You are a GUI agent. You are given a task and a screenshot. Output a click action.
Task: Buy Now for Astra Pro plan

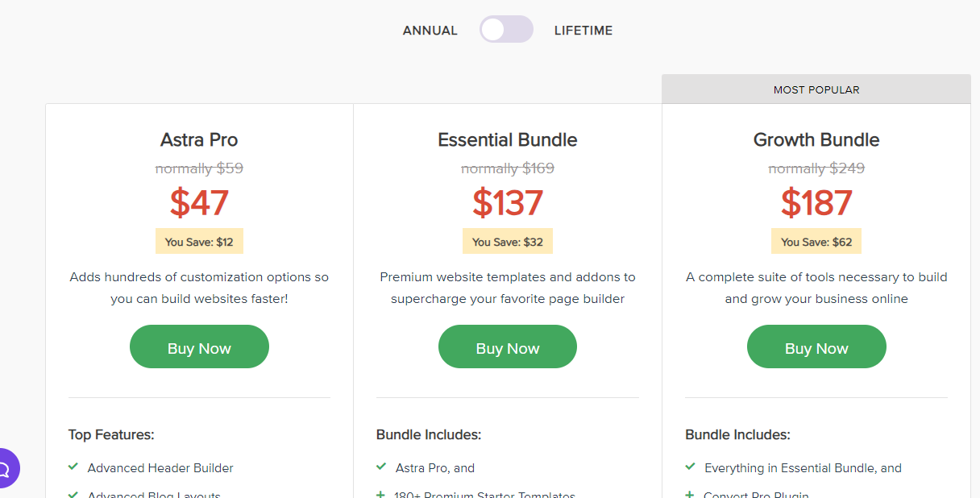199,347
